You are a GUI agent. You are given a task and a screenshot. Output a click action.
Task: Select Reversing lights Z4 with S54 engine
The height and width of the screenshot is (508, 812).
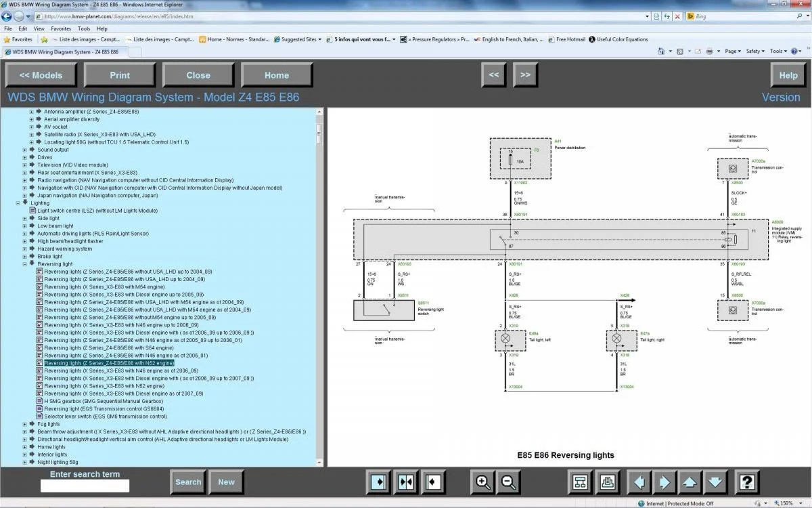[x=109, y=347]
